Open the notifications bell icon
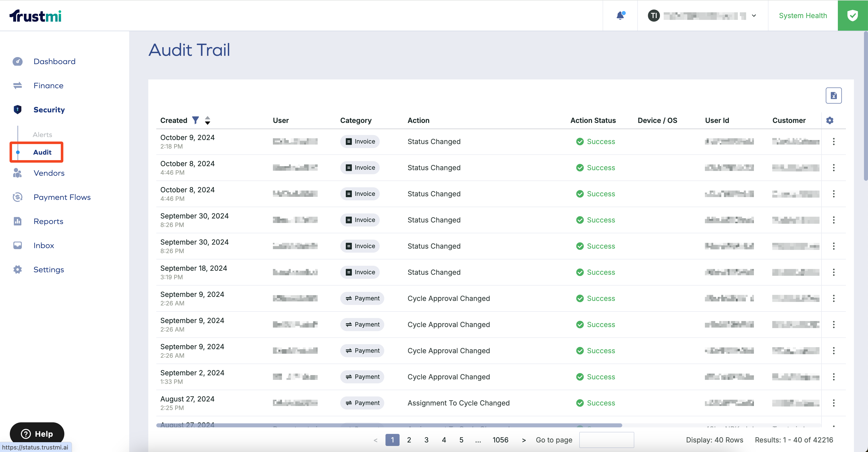This screenshot has width=868, height=452. [620, 15]
